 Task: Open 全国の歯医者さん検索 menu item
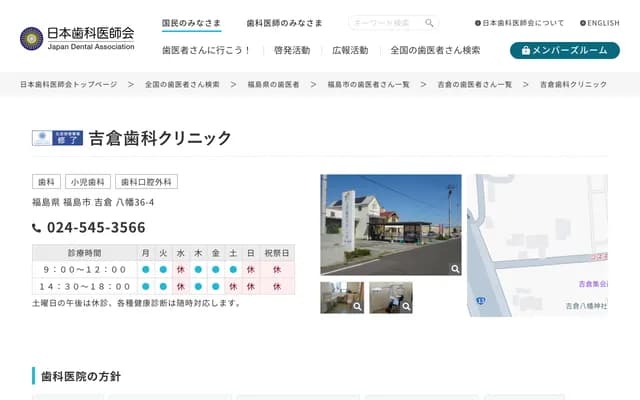tap(435, 50)
